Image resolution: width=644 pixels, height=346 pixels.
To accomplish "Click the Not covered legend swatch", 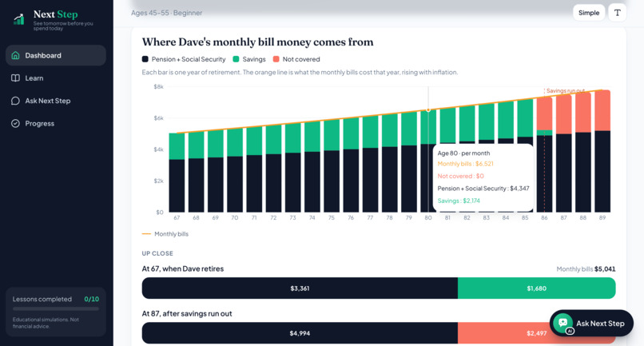I will 276,59.
